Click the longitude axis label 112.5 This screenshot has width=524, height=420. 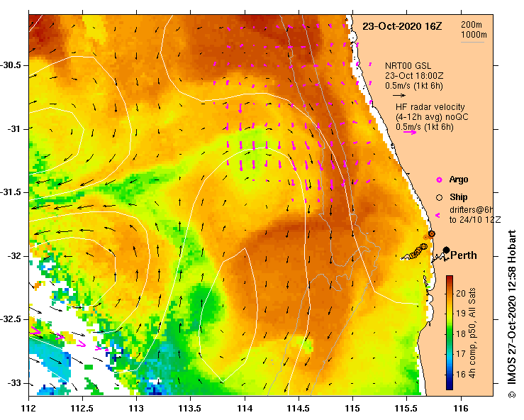(82, 409)
